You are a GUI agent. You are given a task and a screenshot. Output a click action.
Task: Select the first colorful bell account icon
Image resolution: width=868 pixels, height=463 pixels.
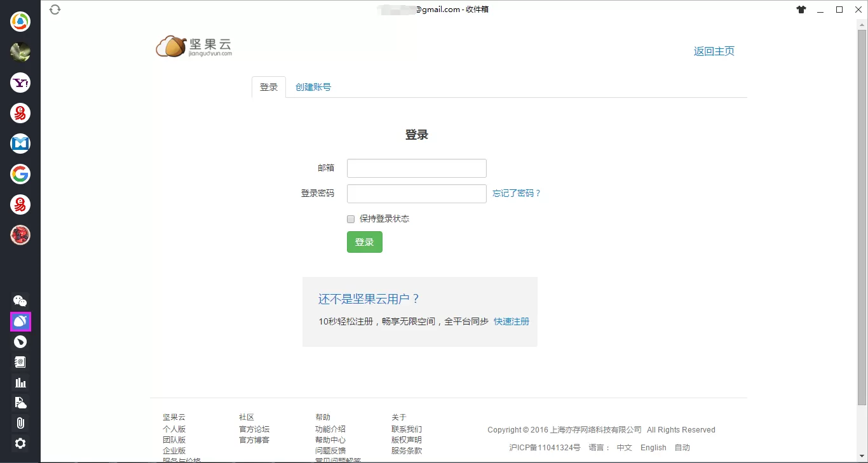coord(20,22)
